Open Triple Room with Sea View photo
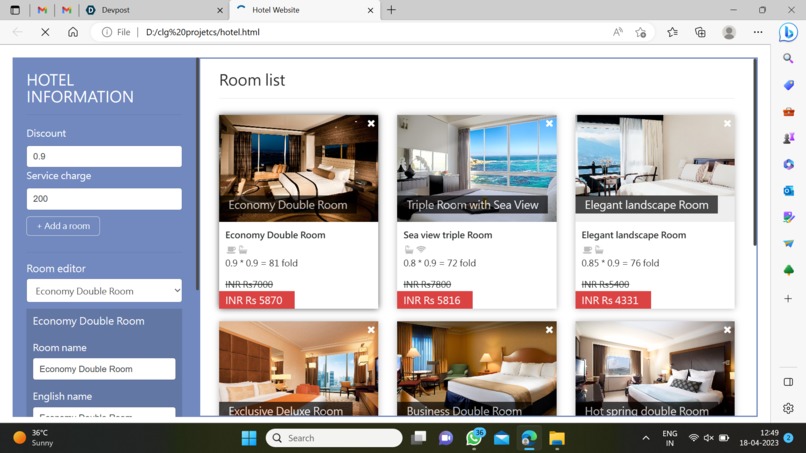806x453 pixels. point(477,168)
